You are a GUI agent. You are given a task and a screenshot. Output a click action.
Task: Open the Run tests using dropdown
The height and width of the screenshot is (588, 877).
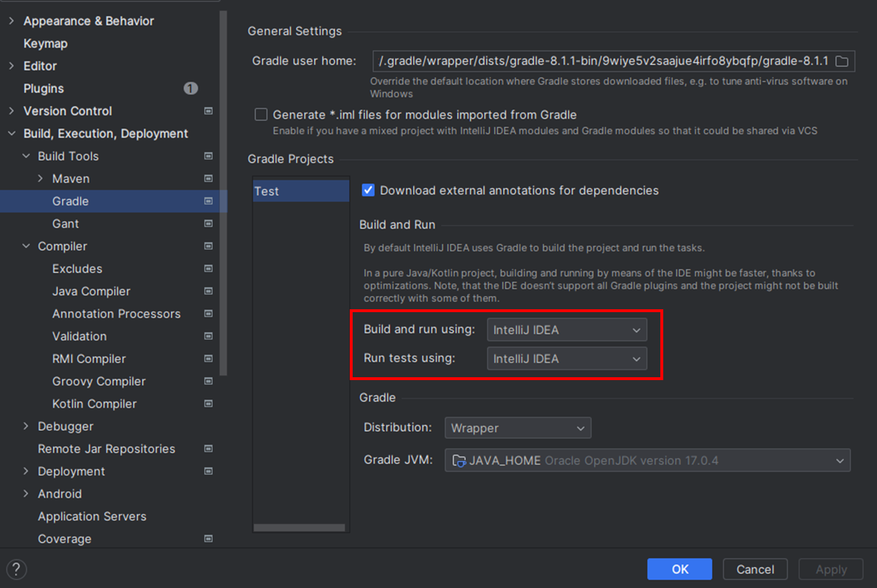click(x=567, y=359)
